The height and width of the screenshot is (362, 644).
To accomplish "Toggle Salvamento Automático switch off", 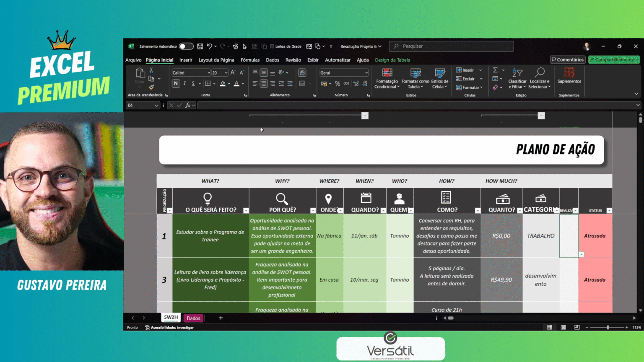I will coord(186,46).
